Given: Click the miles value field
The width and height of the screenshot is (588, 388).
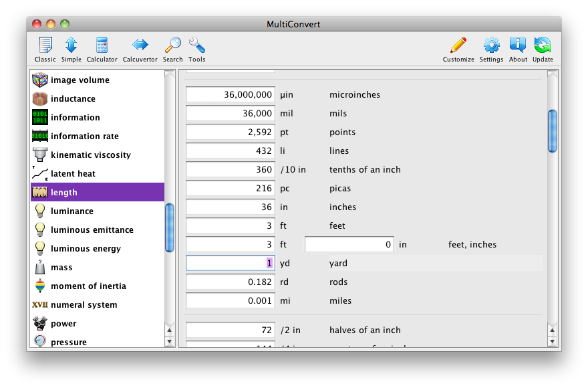Looking at the screenshot, I should pos(231,300).
